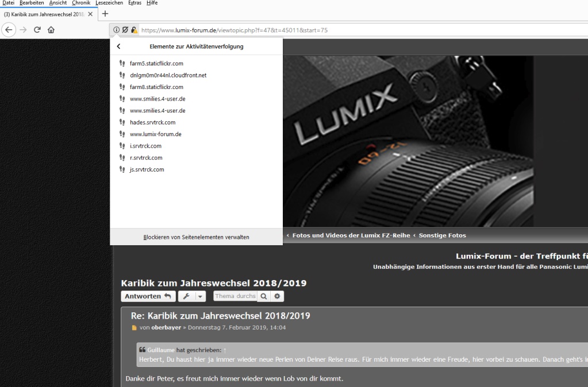
Task: Click the magnifier search topic button
Action: coord(264,296)
